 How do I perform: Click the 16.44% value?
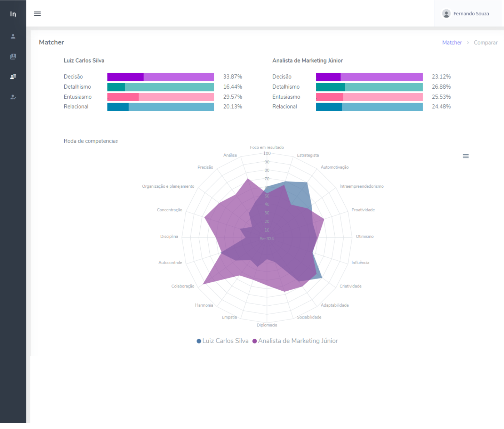233,87
